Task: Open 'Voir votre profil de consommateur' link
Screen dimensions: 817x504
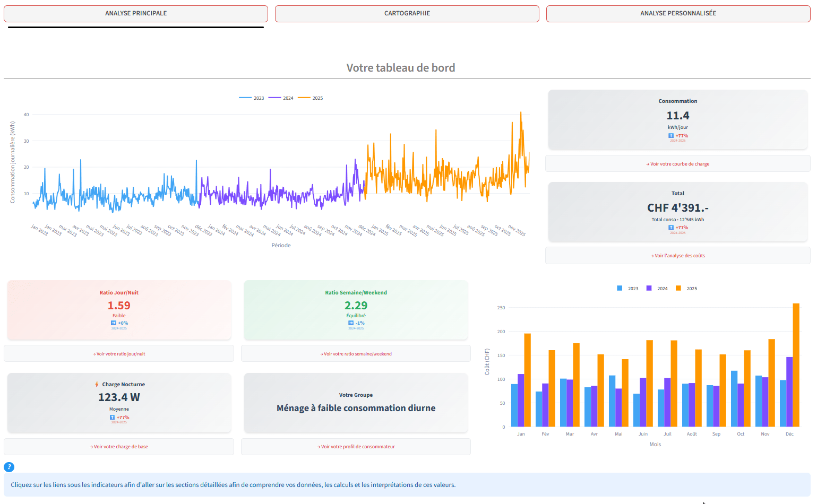Action: (356, 447)
